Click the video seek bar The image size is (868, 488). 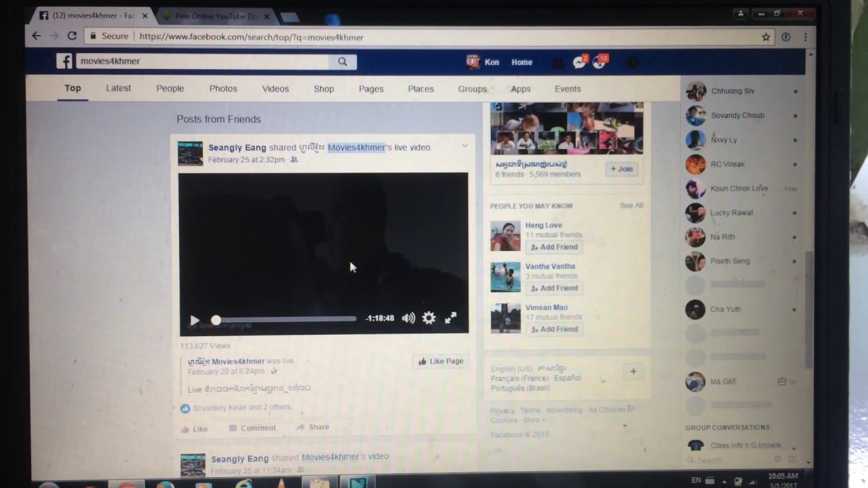283,319
